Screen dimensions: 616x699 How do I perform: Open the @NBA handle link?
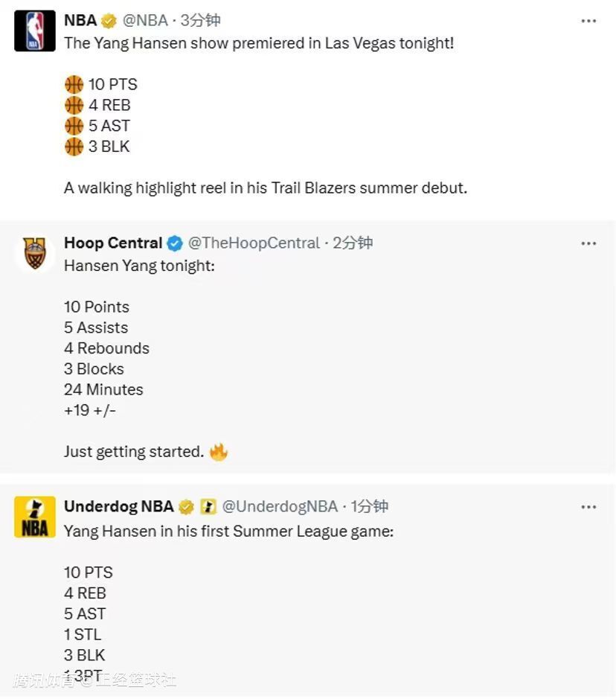click(145, 21)
